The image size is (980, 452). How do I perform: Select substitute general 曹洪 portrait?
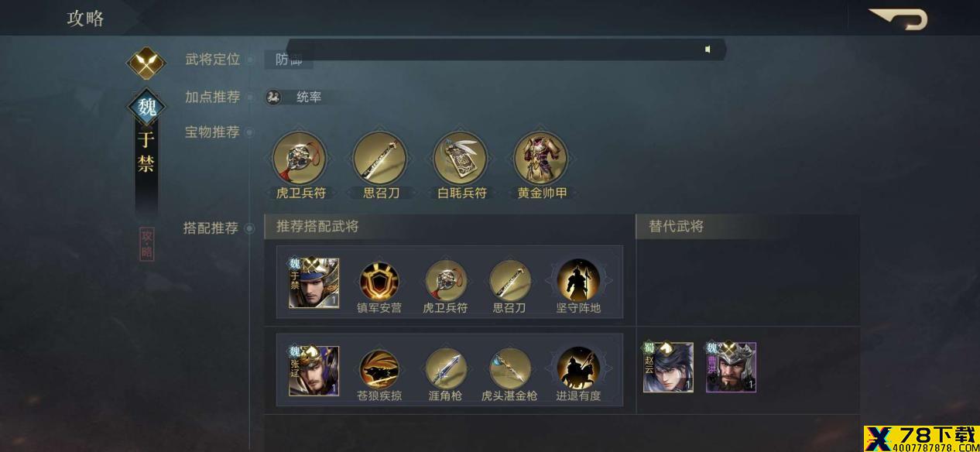tap(731, 367)
